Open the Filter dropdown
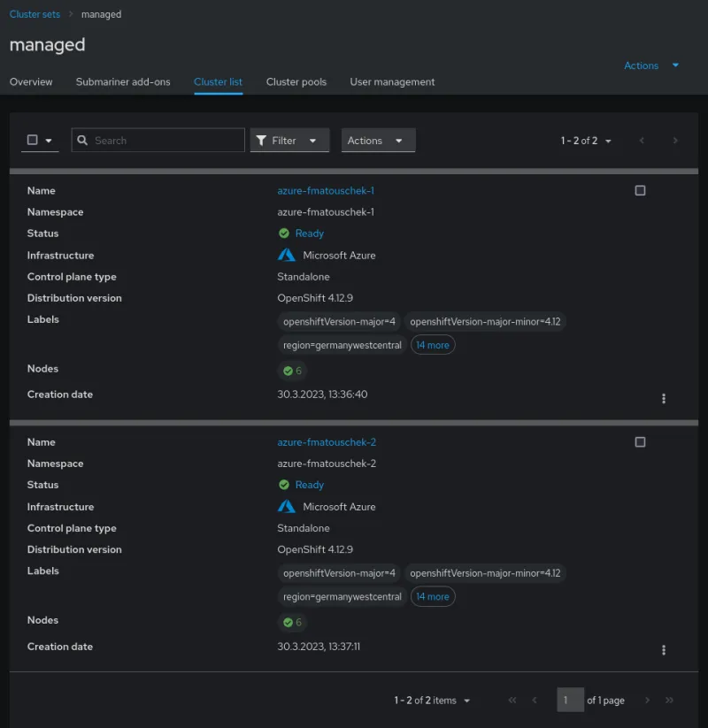 pos(289,141)
